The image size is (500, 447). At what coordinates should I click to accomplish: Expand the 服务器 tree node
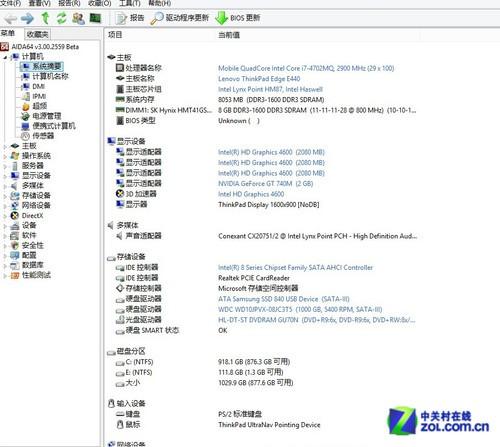(5, 166)
